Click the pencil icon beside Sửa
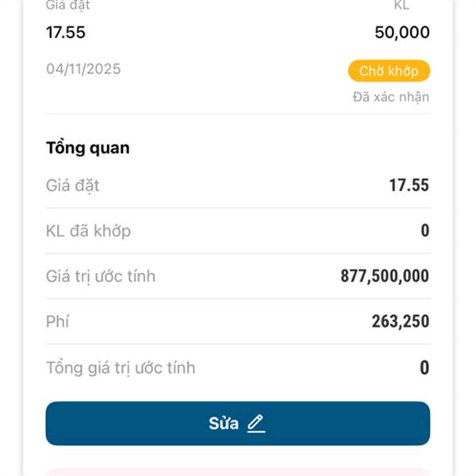 (x=255, y=424)
